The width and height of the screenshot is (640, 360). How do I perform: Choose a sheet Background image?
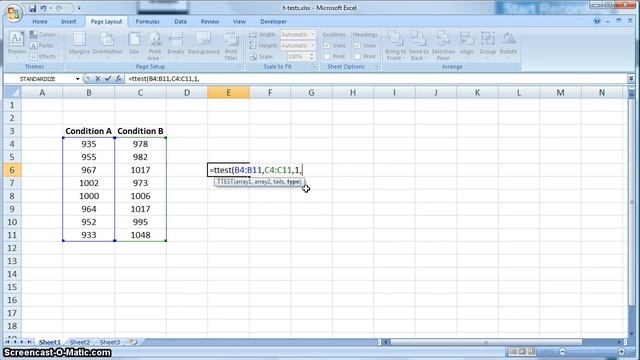[x=203, y=44]
